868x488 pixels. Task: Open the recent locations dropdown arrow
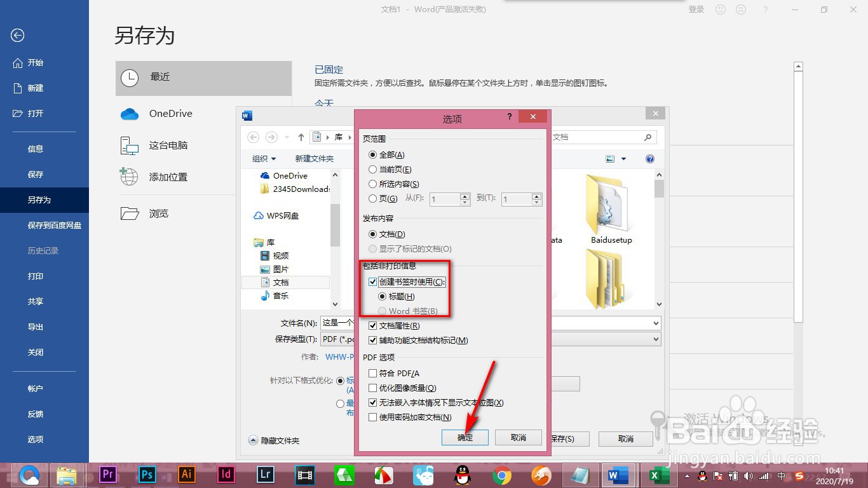point(287,137)
